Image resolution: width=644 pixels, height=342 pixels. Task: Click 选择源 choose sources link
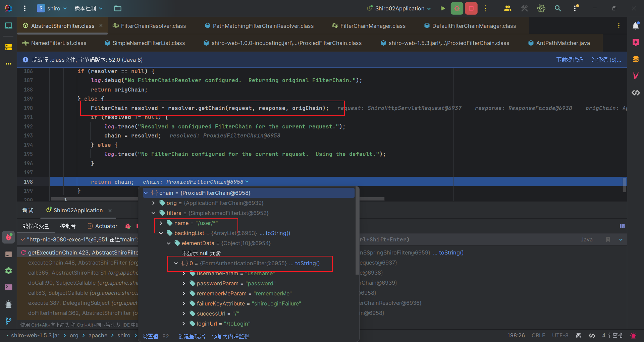pos(606,60)
